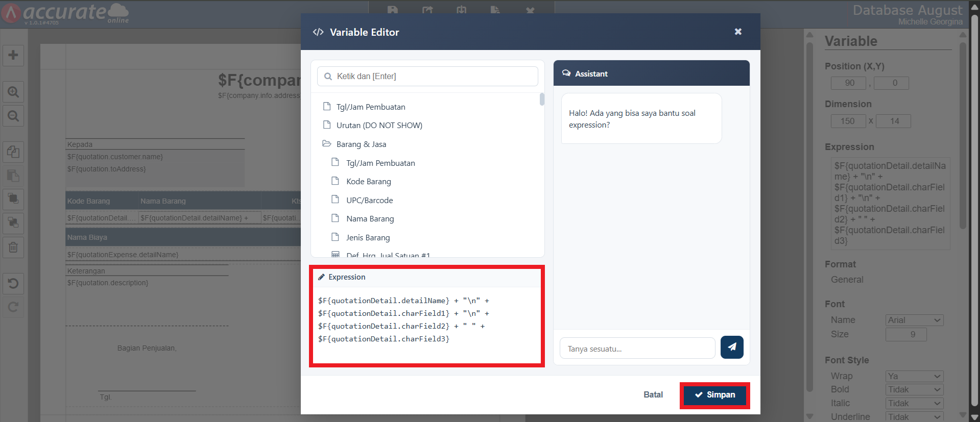Click the zoom in magnifier icon
This screenshot has height=422, width=980.
point(13,92)
